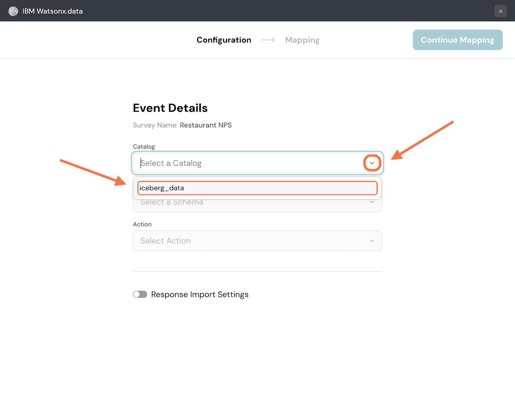
Task: Click the IBM Watsonx.data title text
Action: [x=52, y=11]
